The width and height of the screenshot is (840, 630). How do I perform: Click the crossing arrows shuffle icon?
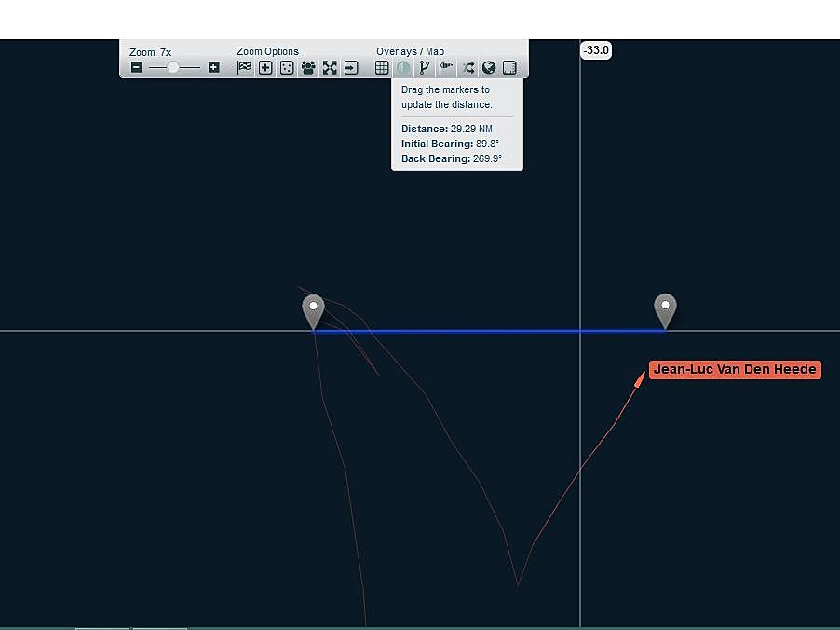[467, 67]
